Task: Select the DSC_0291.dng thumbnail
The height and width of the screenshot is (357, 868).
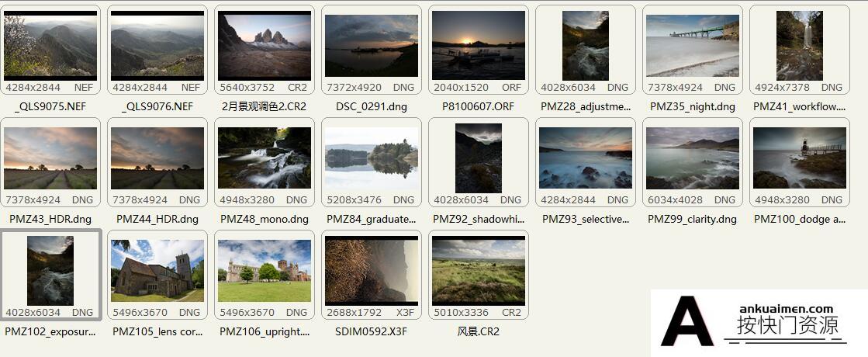Action: click(372, 46)
